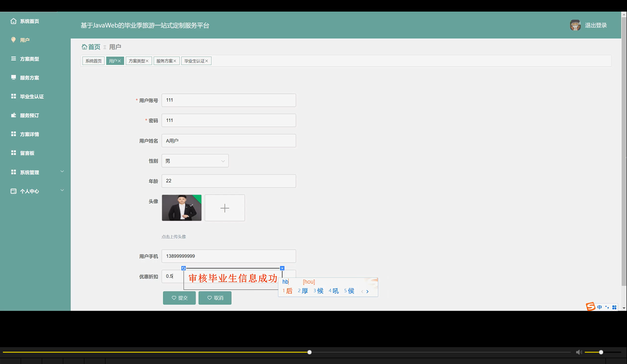Click 退出登录 to log out

[x=596, y=25]
